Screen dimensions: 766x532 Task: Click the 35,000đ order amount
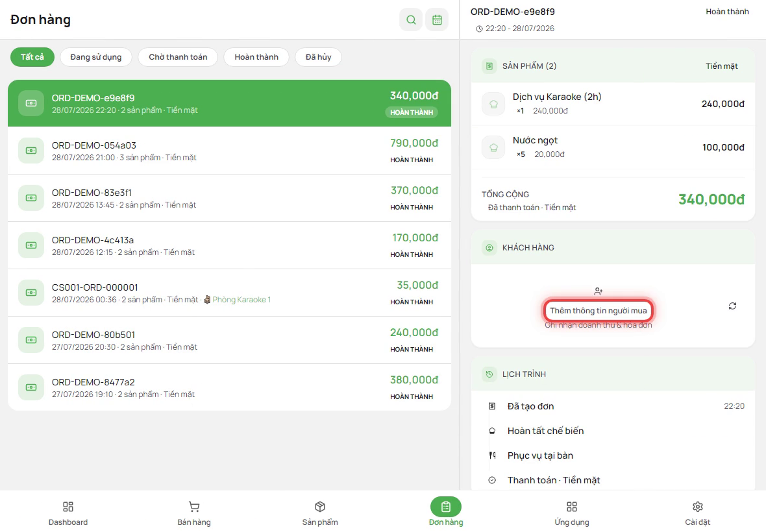[417, 285]
